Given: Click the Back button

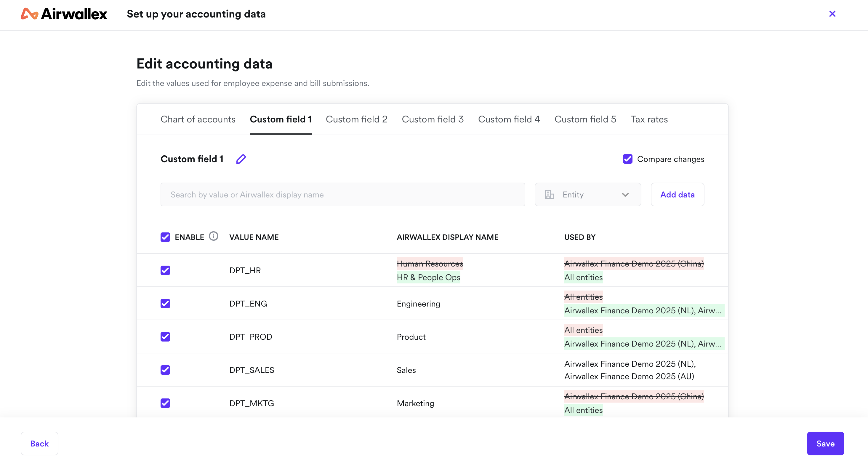Looking at the screenshot, I should pos(39,444).
